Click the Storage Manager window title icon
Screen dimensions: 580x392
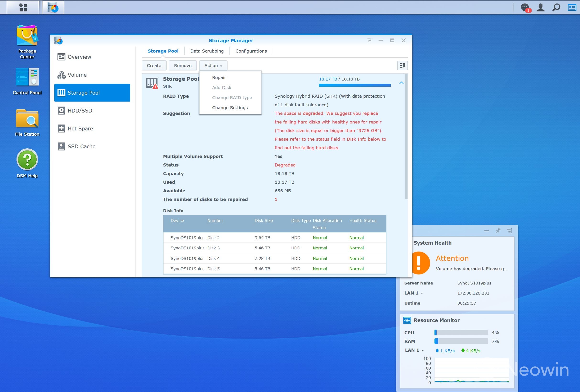[x=58, y=40]
